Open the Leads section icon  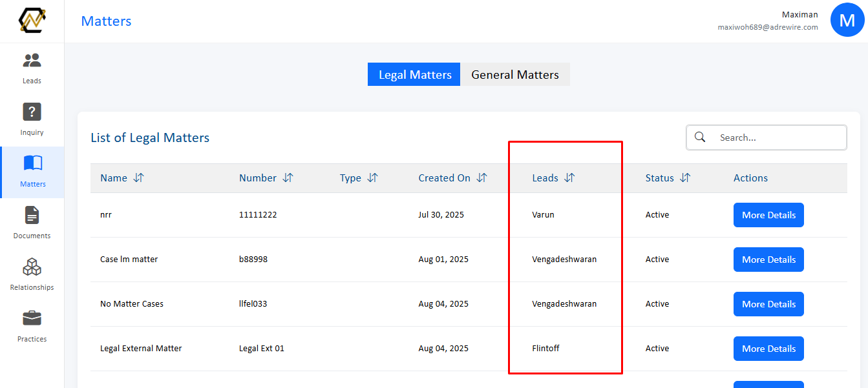point(32,61)
